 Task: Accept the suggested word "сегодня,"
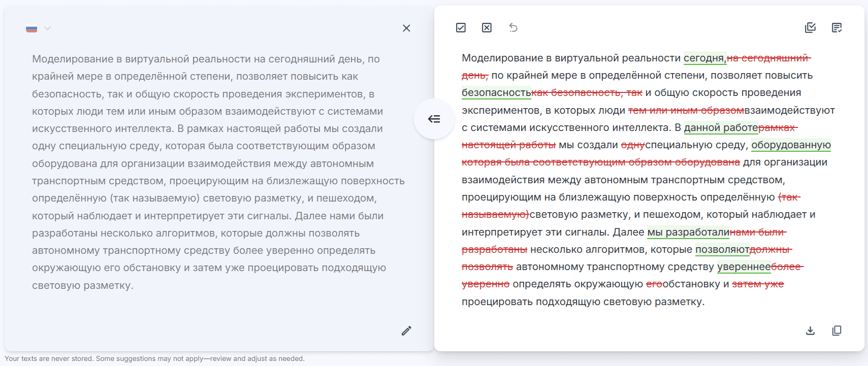click(704, 58)
